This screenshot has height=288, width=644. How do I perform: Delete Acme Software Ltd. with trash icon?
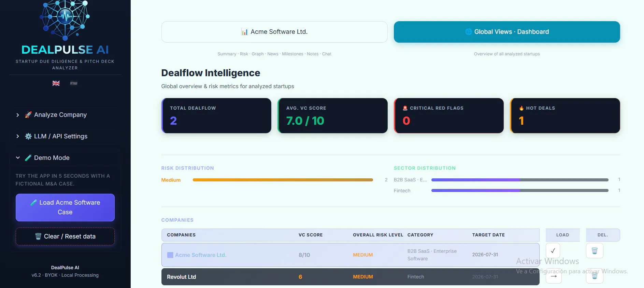point(595,251)
